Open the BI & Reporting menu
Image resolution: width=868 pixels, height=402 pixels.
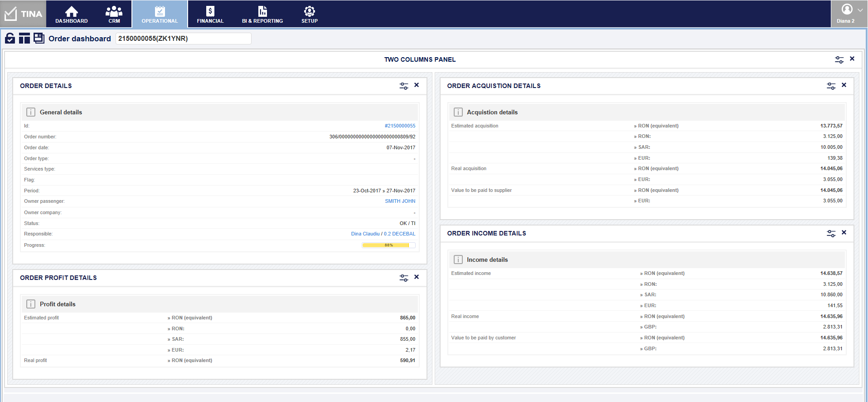pyautogui.click(x=262, y=14)
